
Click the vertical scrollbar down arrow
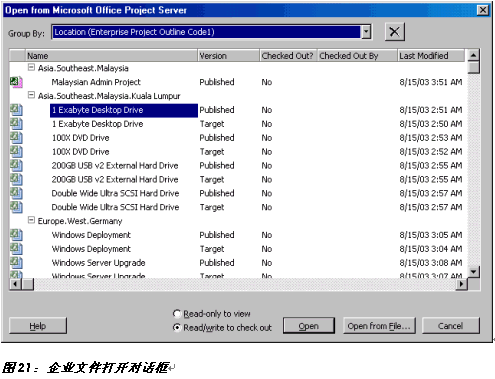tap(473, 272)
